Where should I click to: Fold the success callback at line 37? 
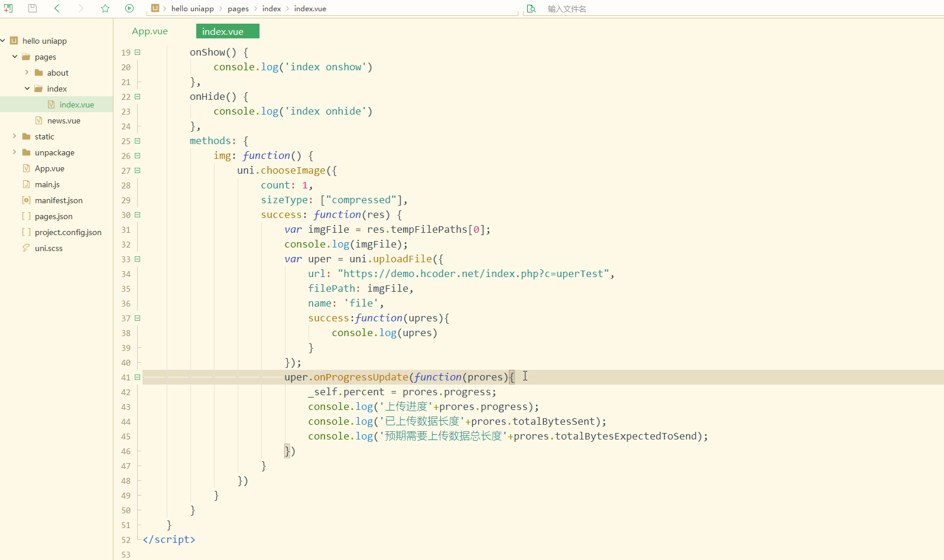click(x=138, y=318)
